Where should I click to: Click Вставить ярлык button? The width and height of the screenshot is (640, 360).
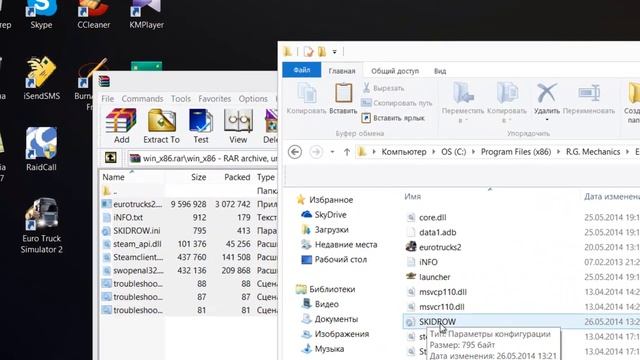click(x=393, y=118)
